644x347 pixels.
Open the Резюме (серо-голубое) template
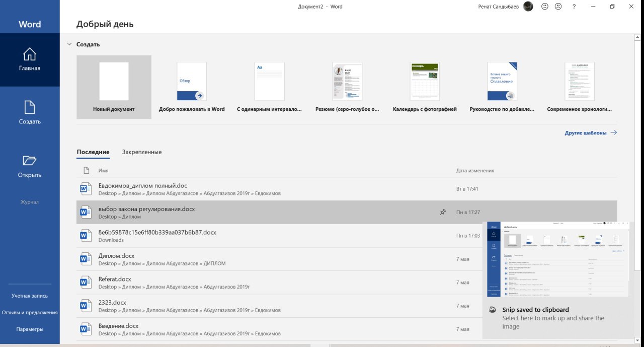pyautogui.click(x=347, y=87)
